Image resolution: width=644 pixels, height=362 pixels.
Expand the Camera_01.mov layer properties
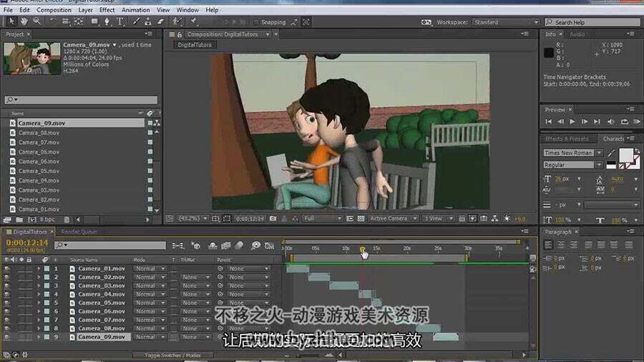(39, 268)
